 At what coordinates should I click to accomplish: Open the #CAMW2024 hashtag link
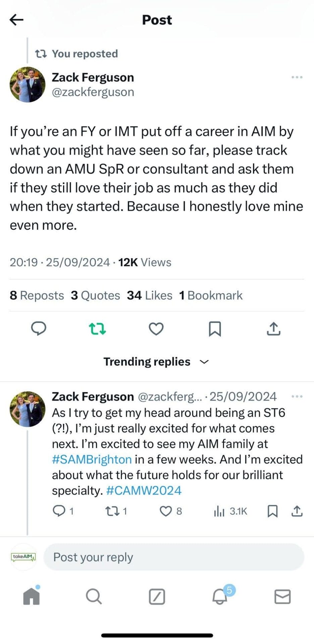click(x=144, y=490)
